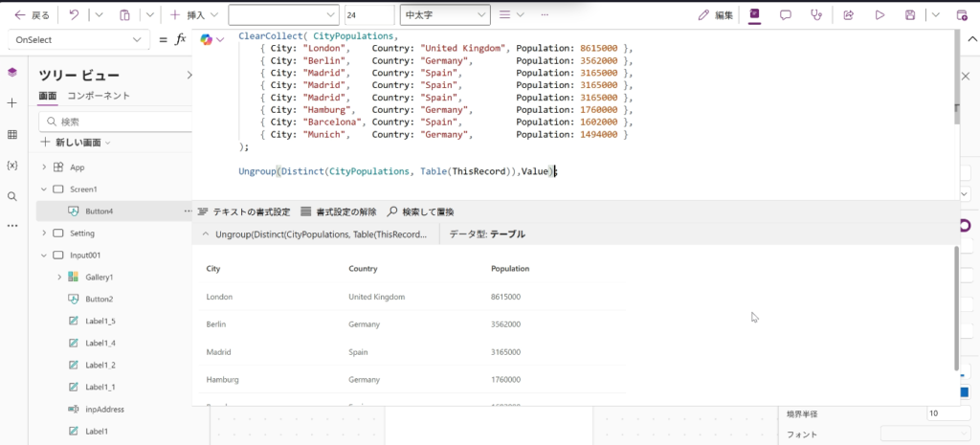The image size is (980, 445).
Task: Open the 中太字 font weight dropdown
Action: point(445,15)
